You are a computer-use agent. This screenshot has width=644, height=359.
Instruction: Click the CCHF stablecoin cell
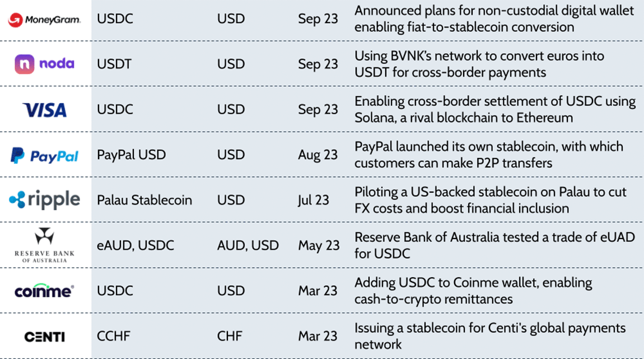pyautogui.click(x=115, y=336)
